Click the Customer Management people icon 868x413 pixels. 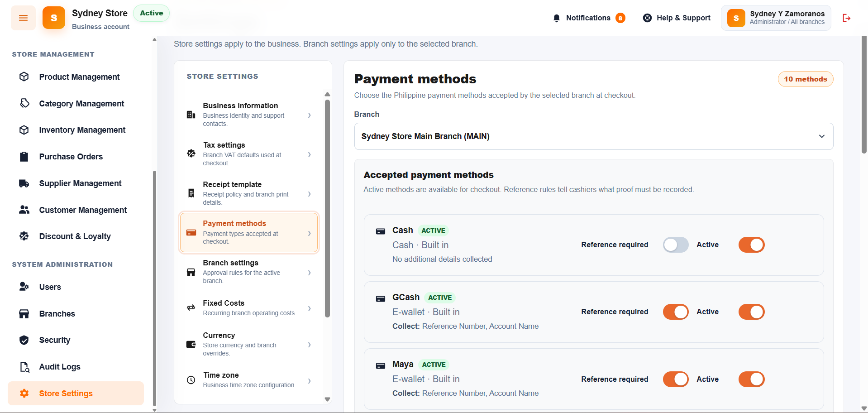pos(24,210)
